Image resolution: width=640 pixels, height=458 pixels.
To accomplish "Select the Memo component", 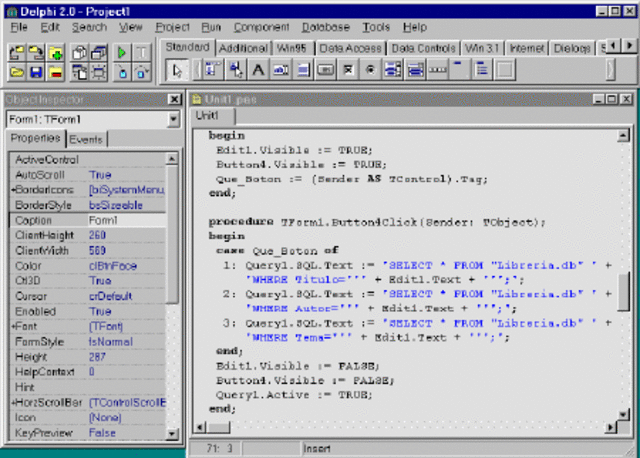I will (303, 70).
